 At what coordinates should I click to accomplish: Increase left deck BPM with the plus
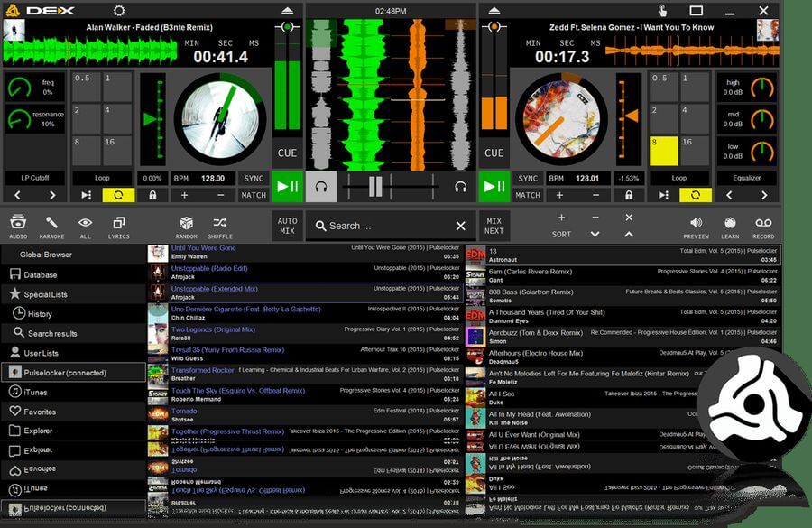click(184, 195)
